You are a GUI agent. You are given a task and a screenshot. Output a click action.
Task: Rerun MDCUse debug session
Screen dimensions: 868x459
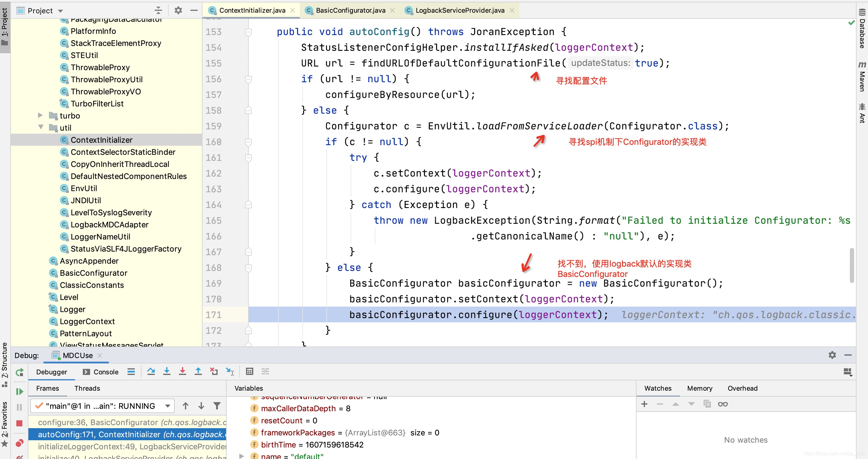click(x=20, y=372)
